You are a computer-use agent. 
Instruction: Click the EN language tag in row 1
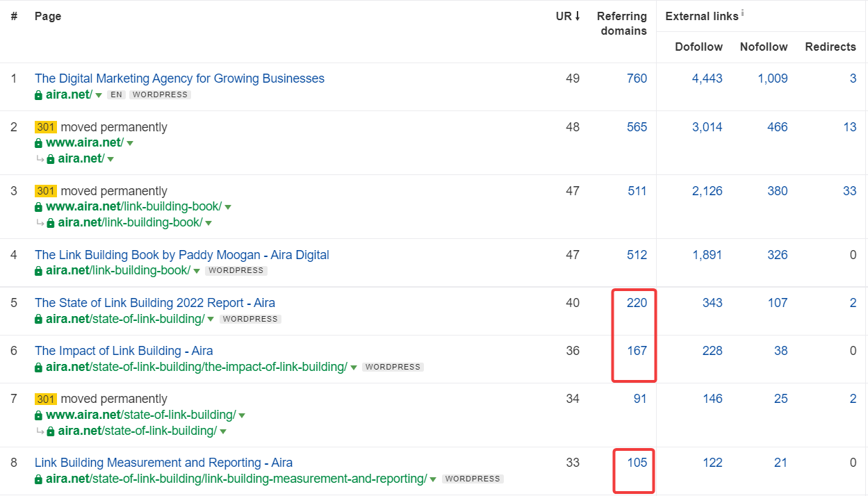coord(116,94)
